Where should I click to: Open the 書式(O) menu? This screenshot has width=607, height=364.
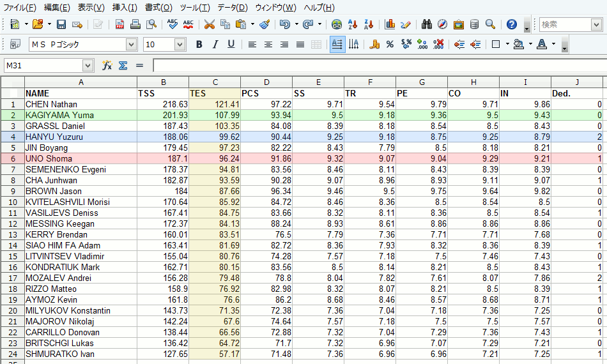[158, 8]
